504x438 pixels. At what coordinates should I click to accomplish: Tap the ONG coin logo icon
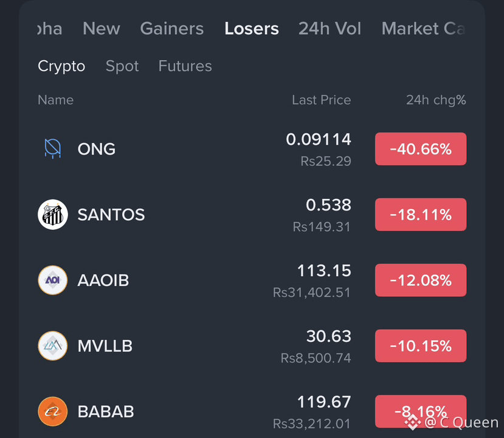pos(53,148)
